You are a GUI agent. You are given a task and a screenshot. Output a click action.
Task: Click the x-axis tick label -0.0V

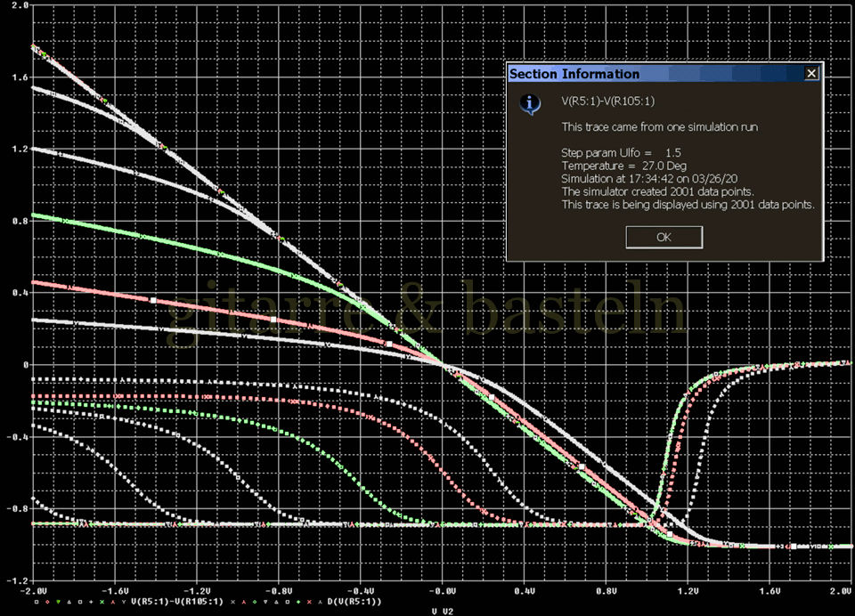(443, 591)
